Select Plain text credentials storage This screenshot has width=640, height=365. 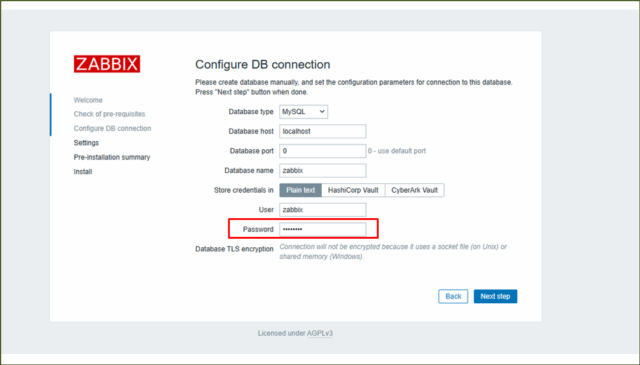300,190
